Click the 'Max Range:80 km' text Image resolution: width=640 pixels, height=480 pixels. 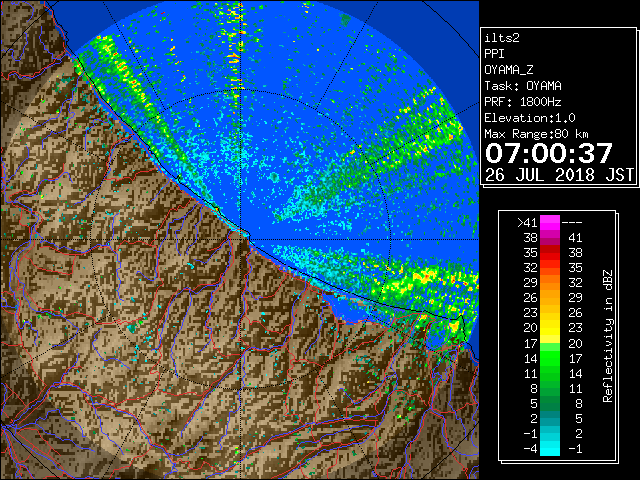(x=537, y=134)
